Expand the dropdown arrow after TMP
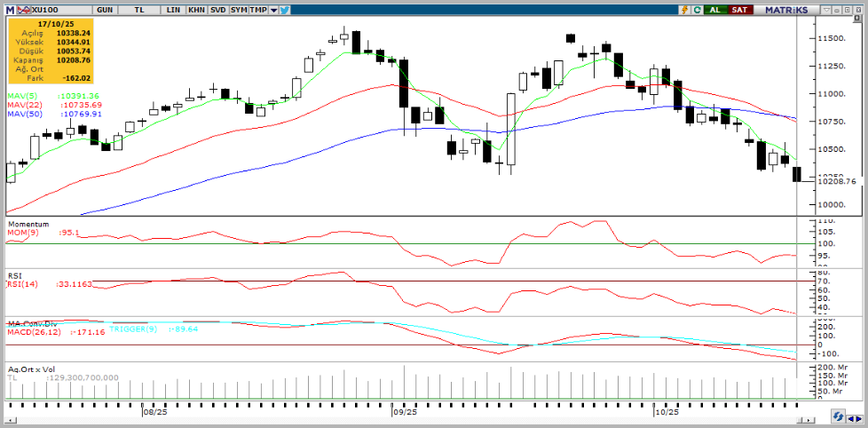This screenshot has height=428, width=868. [273, 10]
